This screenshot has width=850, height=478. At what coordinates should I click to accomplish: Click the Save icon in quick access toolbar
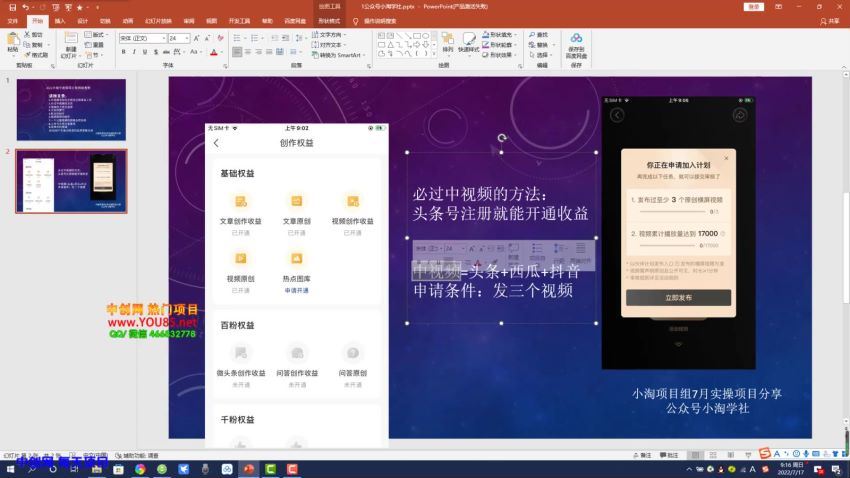click(12, 7)
